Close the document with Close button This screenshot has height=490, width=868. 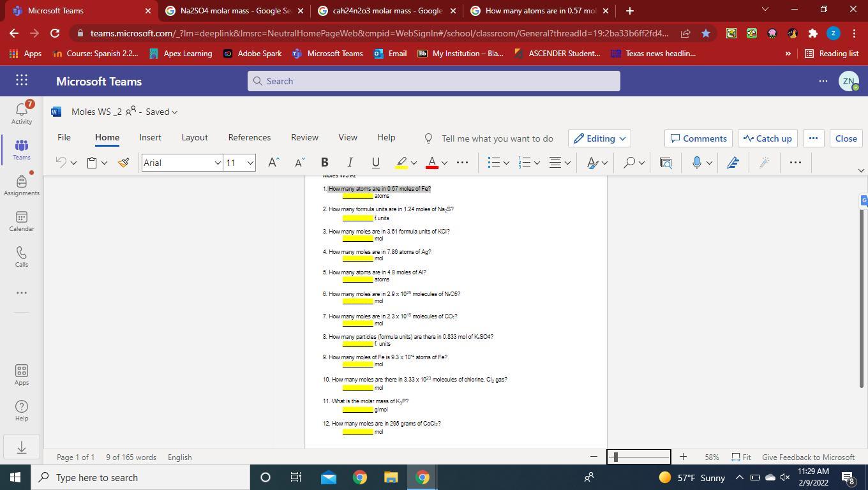coord(846,138)
